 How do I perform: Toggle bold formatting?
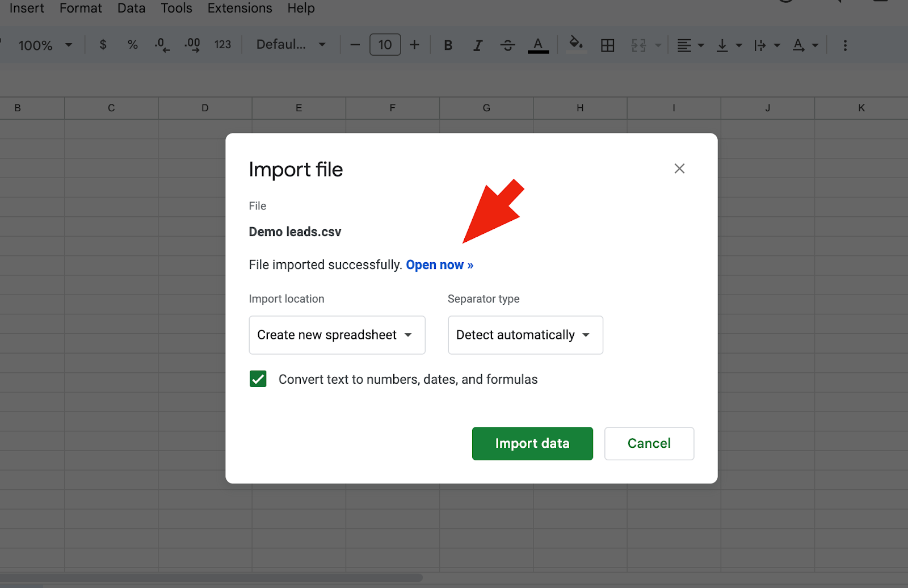pyautogui.click(x=448, y=45)
